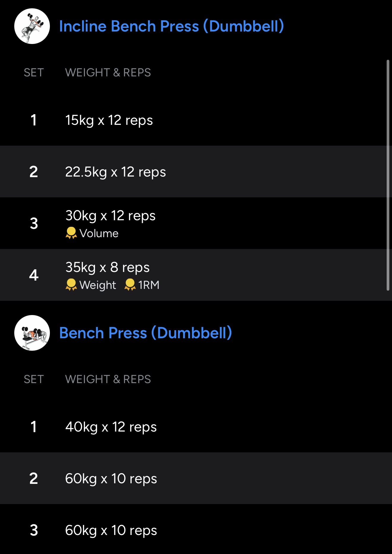Screen dimensions: 392x554
Task: Tap the Volume record label
Action: 99,234
